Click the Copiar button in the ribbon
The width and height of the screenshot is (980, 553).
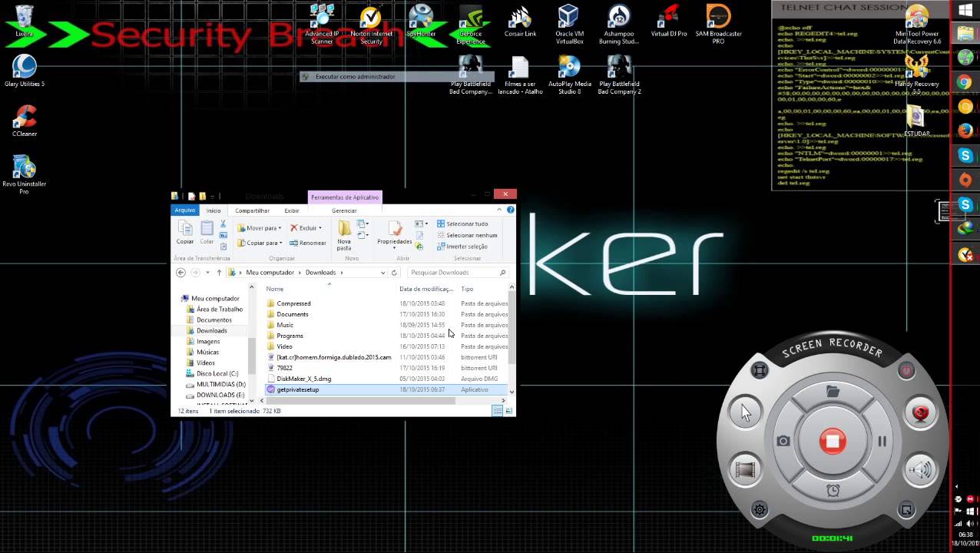coord(185,232)
